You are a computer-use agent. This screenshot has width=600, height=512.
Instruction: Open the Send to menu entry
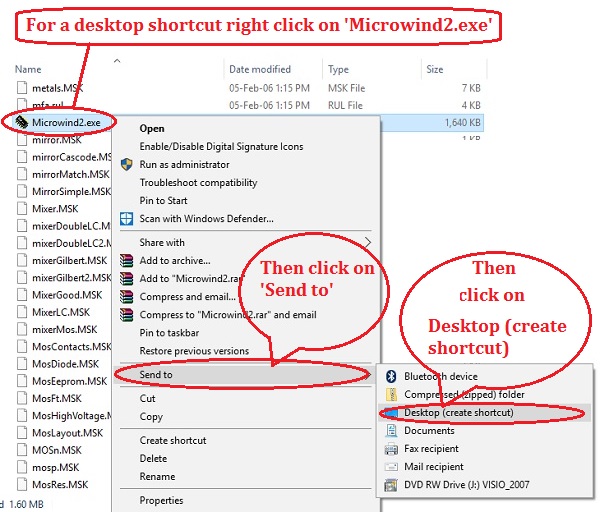[242, 375]
